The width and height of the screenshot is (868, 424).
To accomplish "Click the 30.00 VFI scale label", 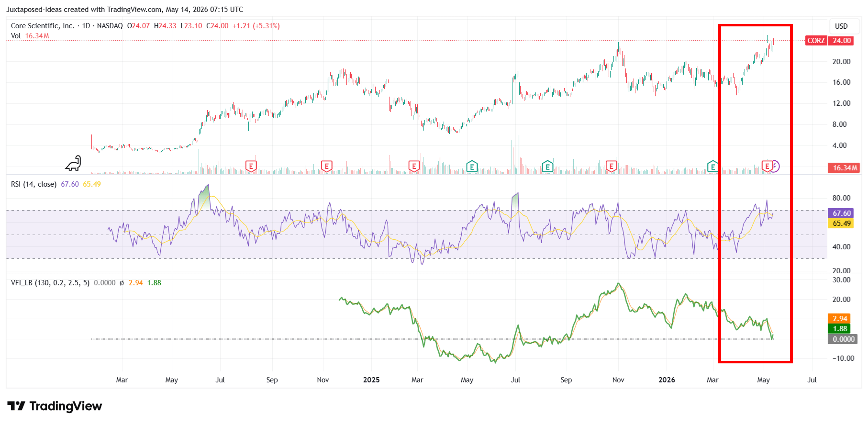I will pos(841,280).
